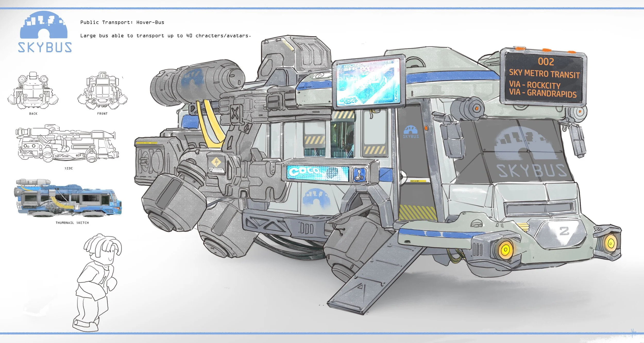Click the small SKYBUS logo on door

coord(411,132)
